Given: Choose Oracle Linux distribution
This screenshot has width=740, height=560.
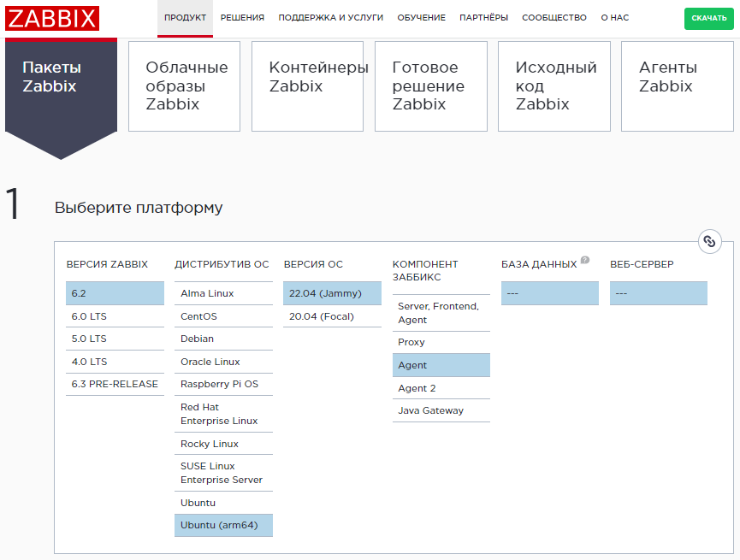Looking at the screenshot, I should click(x=223, y=362).
